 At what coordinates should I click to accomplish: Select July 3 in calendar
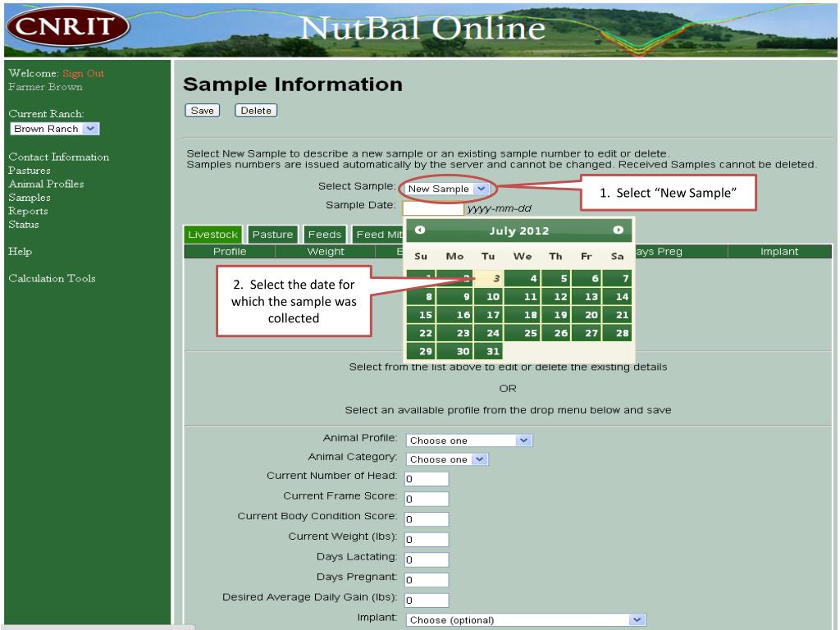(488, 279)
